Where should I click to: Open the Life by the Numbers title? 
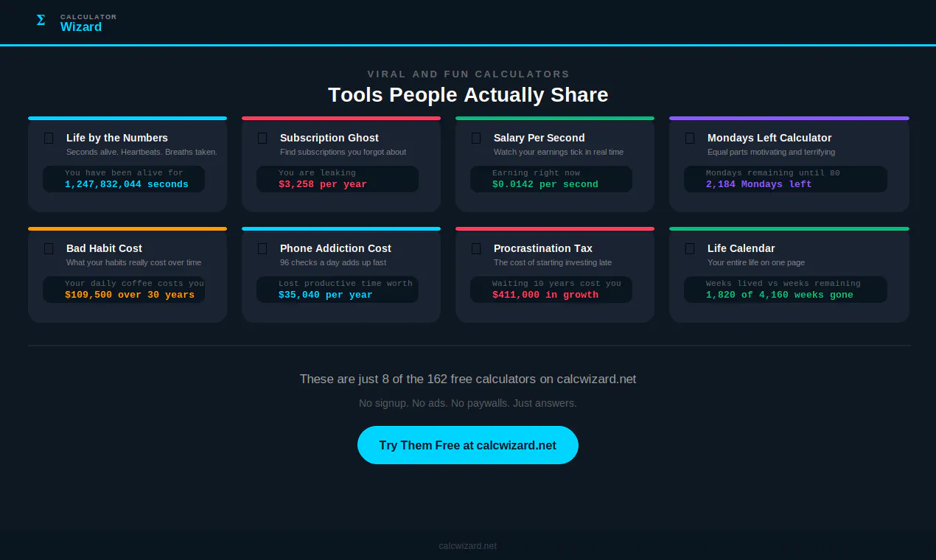pyautogui.click(x=117, y=138)
